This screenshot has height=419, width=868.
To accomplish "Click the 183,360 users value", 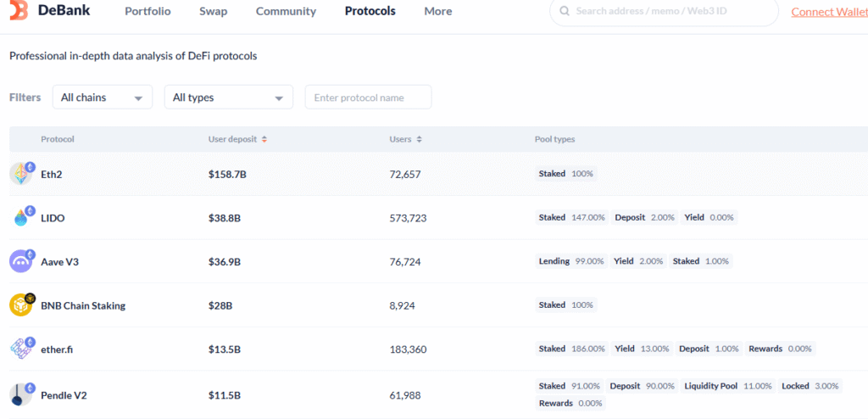I will 408,349.
